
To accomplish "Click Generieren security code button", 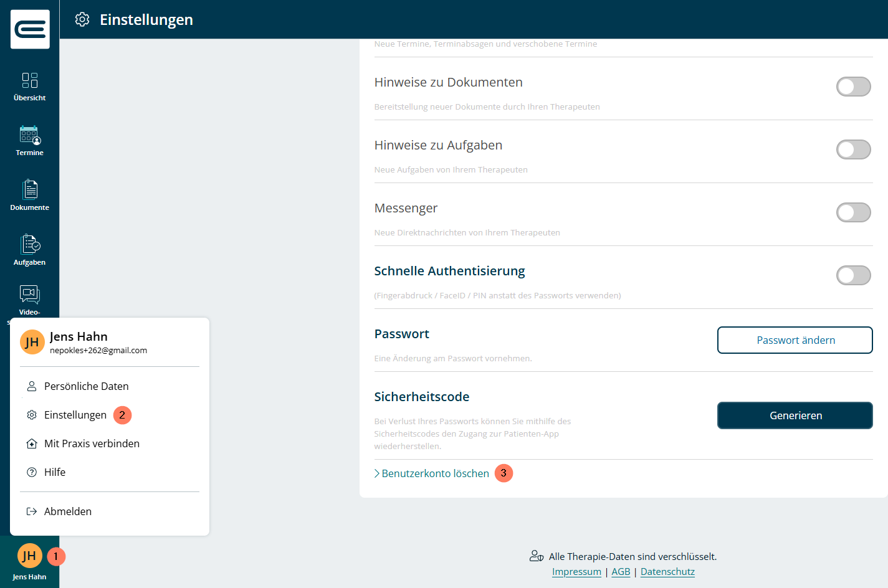I will pos(795,415).
